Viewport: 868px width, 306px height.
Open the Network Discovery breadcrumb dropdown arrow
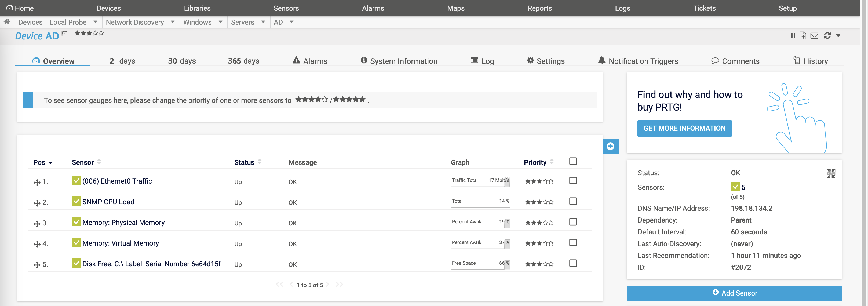[x=173, y=22]
